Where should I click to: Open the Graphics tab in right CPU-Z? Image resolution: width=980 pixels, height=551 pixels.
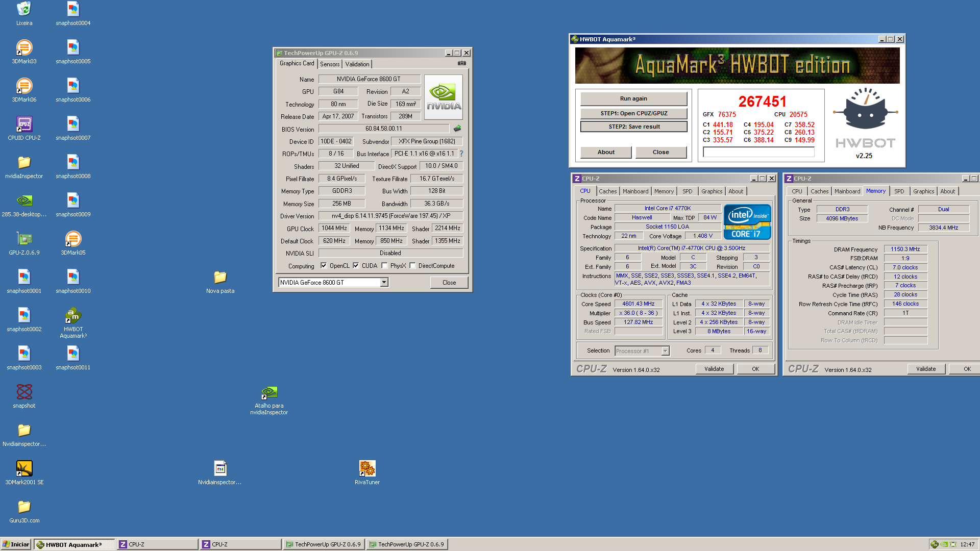tap(923, 191)
